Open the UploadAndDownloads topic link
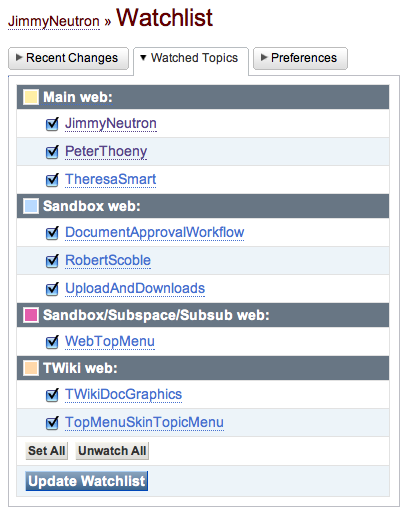407x515 pixels. click(135, 289)
